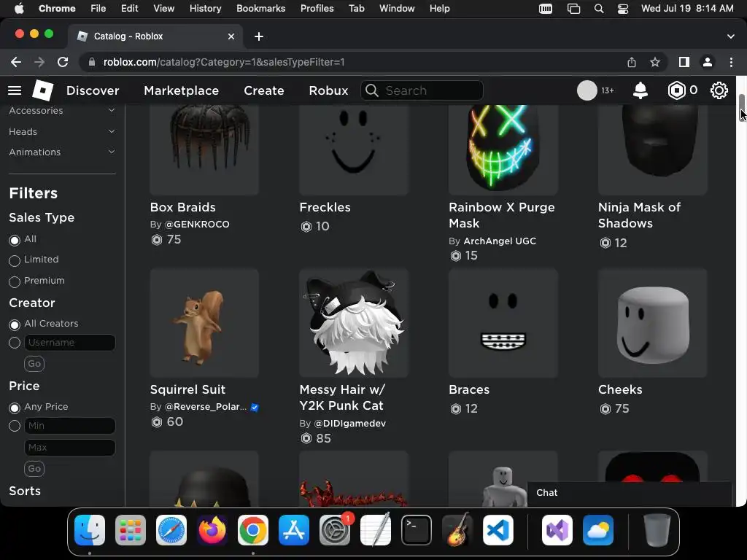Open System Preferences from the Dock
The height and width of the screenshot is (560, 747).
tap(334, 530)
